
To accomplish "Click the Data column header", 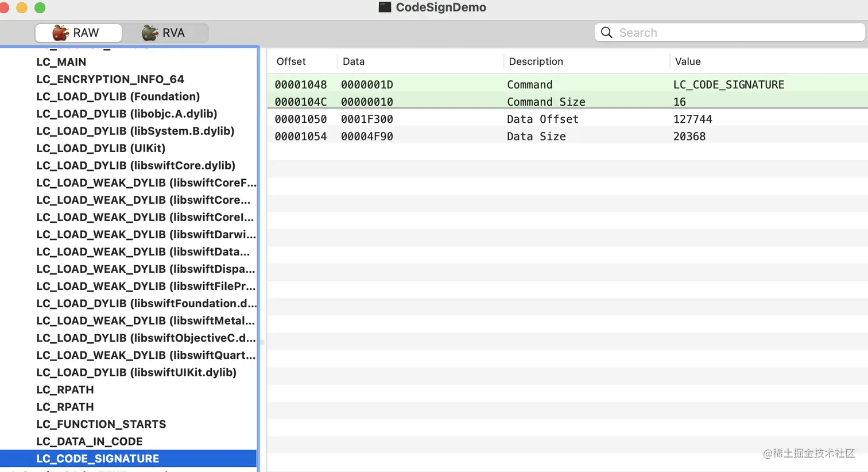I will pos(354,61).
